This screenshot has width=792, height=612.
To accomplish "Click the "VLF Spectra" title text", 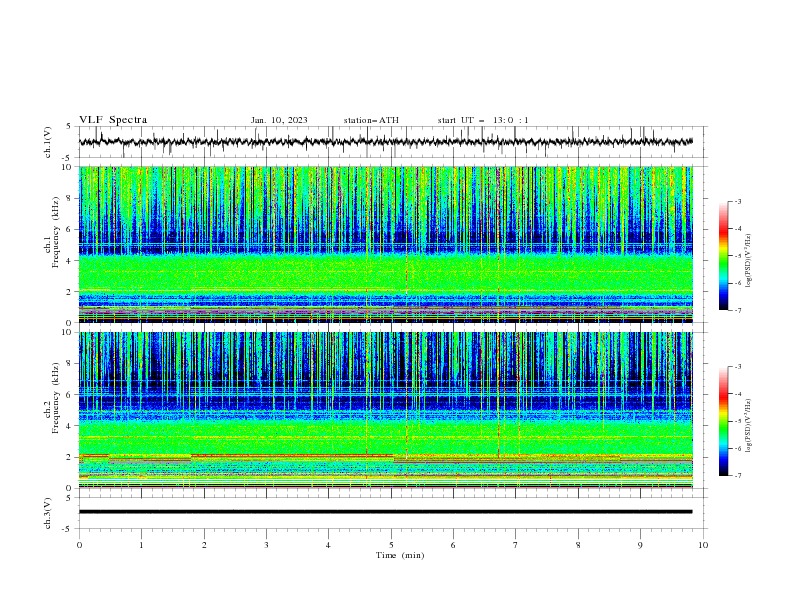I will click(x=113, y=120).
